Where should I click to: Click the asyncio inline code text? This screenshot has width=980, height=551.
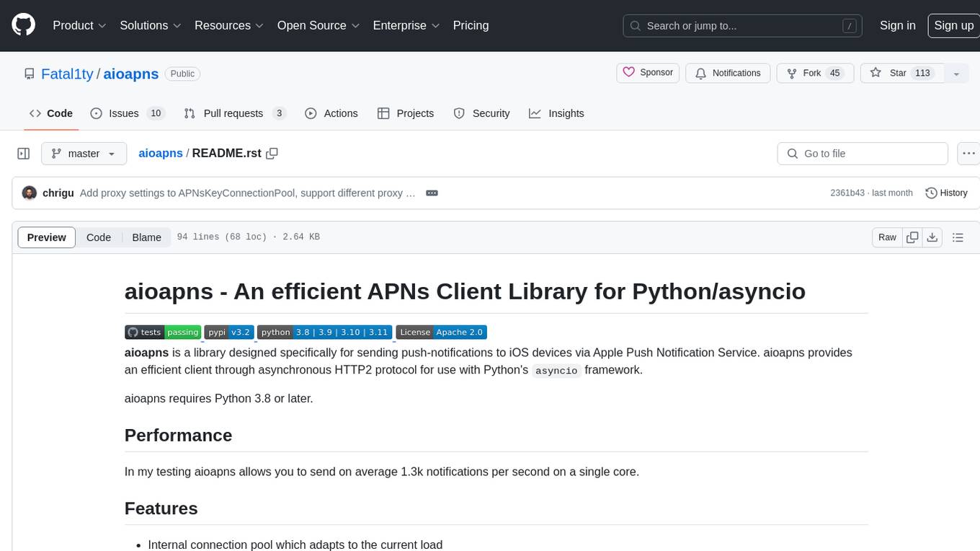pos(556,371)
